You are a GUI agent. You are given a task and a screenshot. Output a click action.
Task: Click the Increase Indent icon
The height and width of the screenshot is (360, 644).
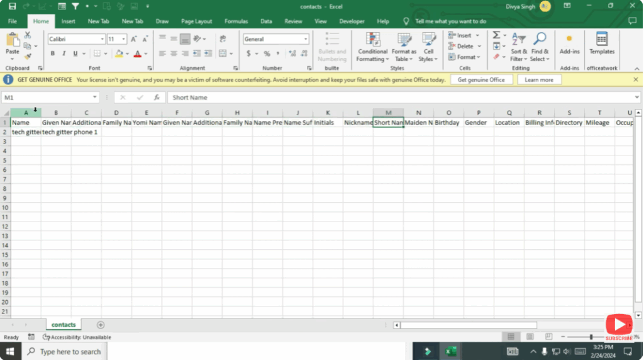tap(208, 53)
